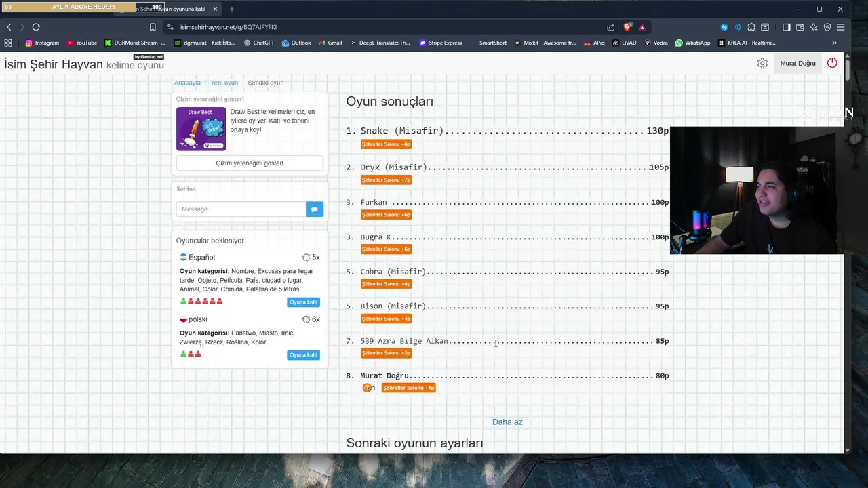This screenshot has width=868, height=488.
Task: Open the Shazam extension icon
Action: (724, 27)
